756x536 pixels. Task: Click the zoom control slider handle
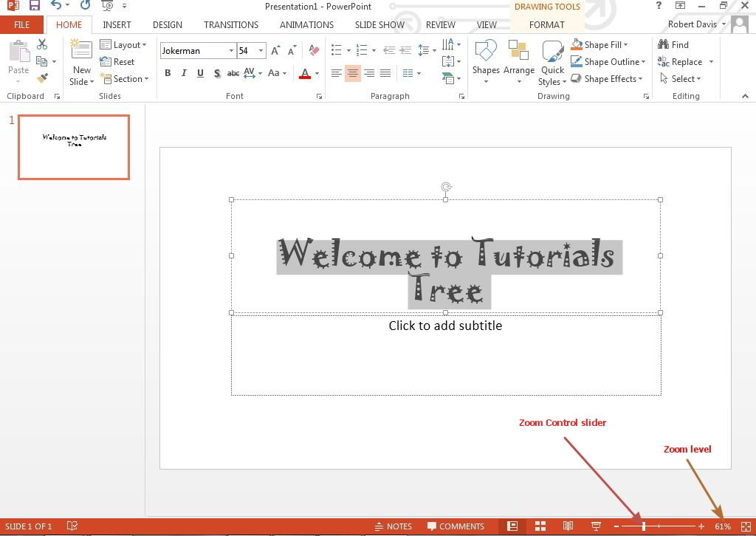click(644, 526)
